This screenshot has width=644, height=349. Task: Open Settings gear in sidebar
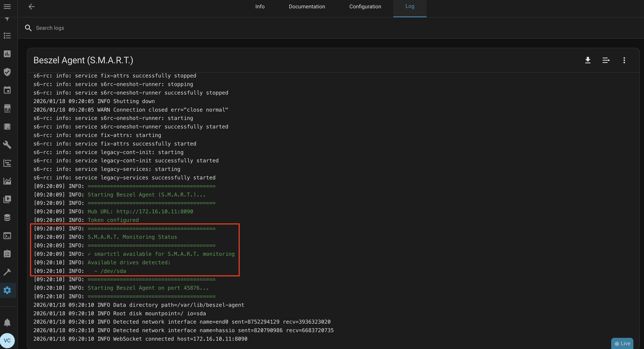(x=7, y=290)
